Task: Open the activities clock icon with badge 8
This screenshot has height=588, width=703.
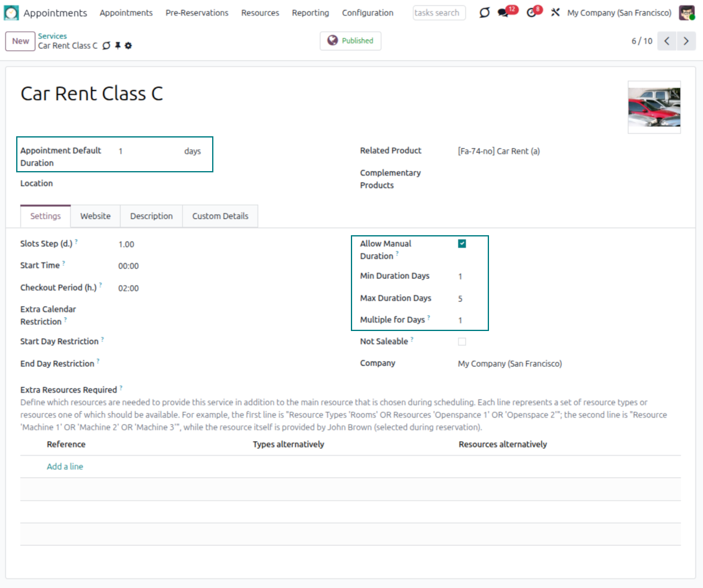Action: [531, 13]
